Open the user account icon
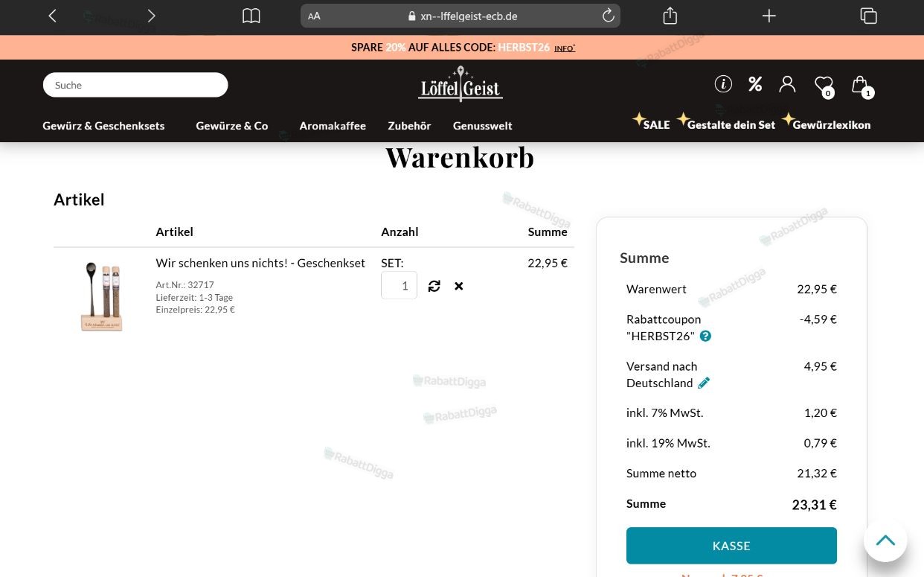This screenshot has width=924, height=577. tap(787, 84)
